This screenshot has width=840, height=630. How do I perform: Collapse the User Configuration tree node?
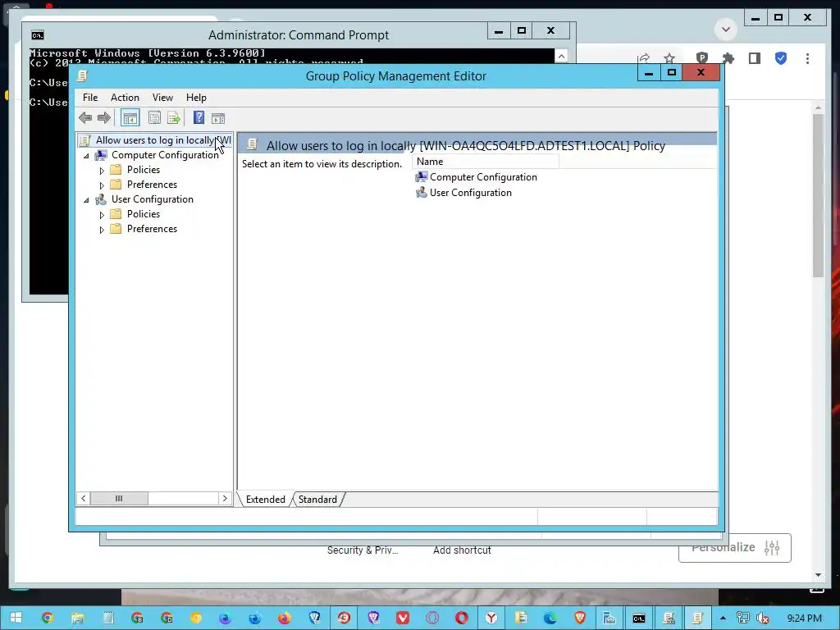(x=86, y=200)
